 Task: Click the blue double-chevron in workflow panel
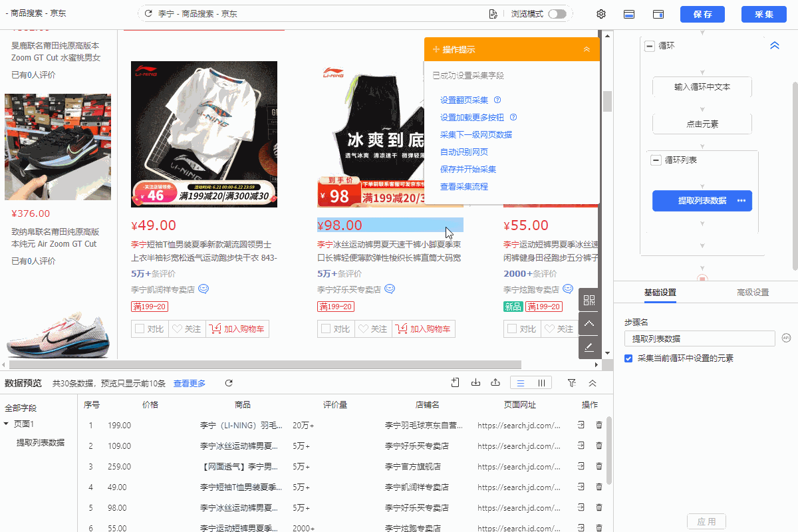pos(774,46)
